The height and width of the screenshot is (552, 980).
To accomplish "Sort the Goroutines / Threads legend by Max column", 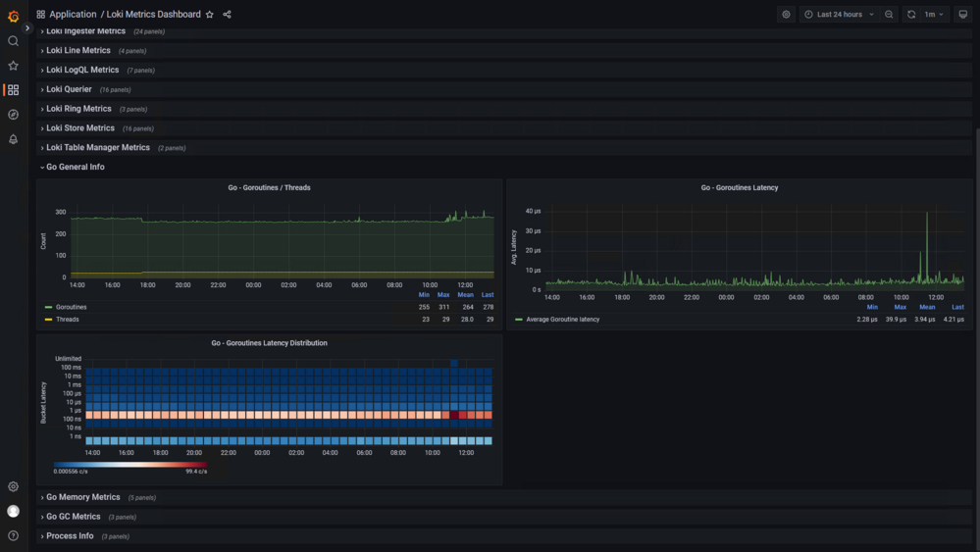I will tap(443, 295).
